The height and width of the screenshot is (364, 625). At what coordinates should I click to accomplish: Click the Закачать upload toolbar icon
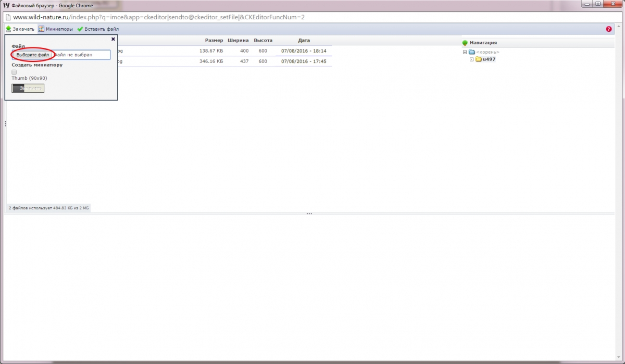8,29
